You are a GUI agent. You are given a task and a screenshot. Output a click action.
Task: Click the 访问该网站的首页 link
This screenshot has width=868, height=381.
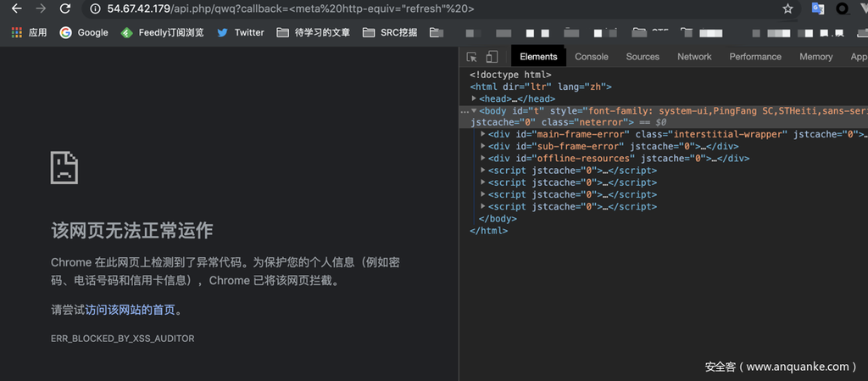[x=131, y=310]
